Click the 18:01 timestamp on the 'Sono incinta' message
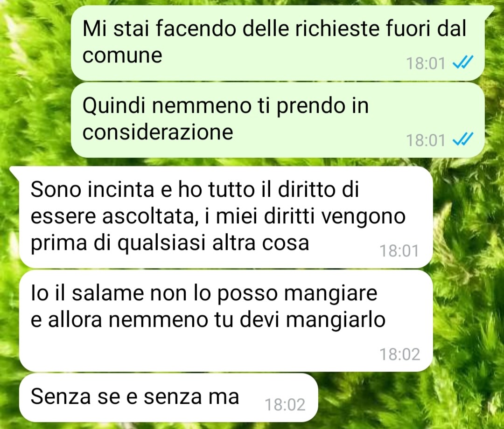 point(399,250)
